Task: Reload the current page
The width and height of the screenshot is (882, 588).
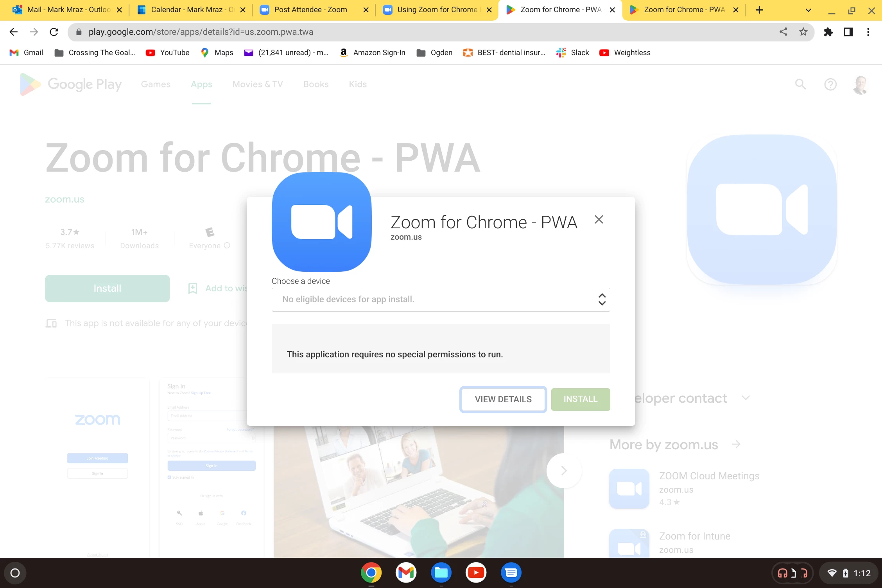Action: click(x=54, y=32)
